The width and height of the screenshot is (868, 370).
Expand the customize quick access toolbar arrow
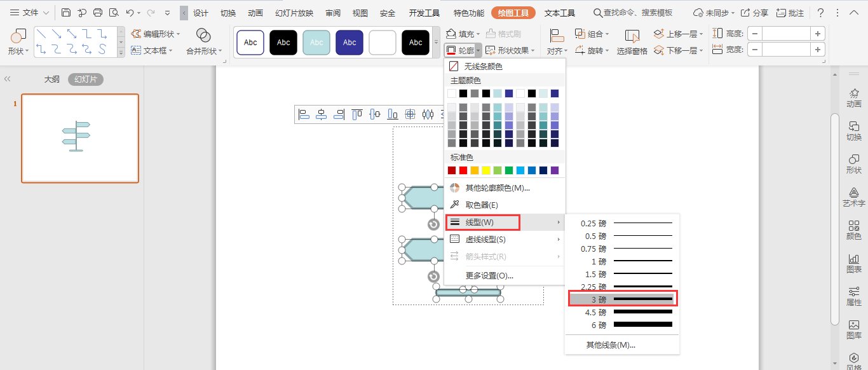(x=167, y=13)
